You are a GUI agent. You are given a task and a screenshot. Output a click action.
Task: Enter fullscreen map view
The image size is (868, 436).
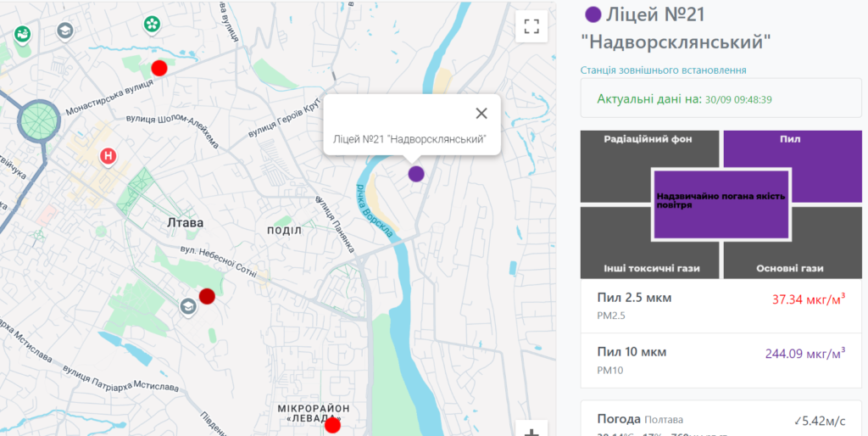[531, 25]
